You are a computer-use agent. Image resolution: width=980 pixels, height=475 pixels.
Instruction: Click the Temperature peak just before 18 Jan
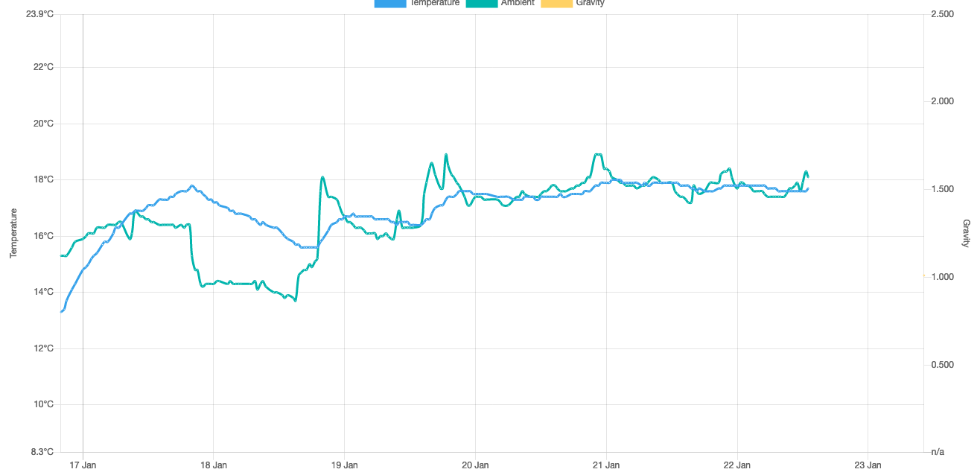[x=192, y=186]
